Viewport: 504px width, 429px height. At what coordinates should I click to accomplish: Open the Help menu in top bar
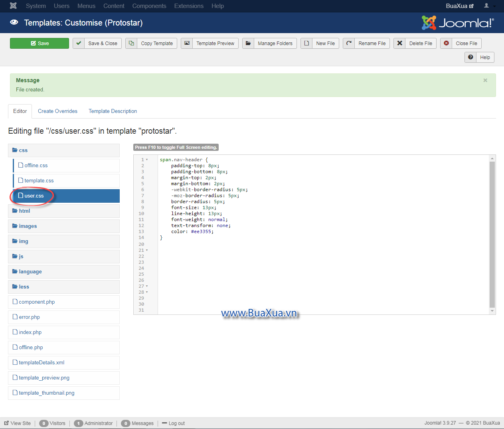(x=217, y=6)
